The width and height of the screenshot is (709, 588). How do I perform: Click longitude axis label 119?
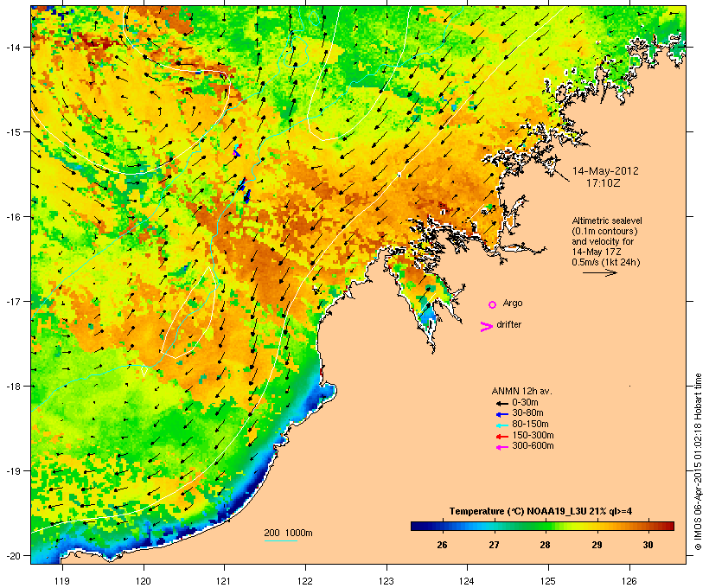tap(62, 581)
